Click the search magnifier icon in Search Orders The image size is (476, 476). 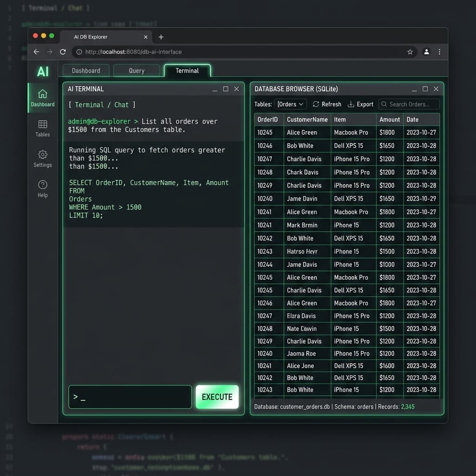[383, 104]
